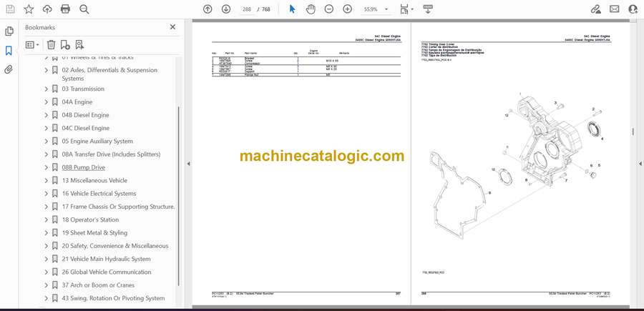
Task: Click the page number field
Action: click(x=246, y=9)
